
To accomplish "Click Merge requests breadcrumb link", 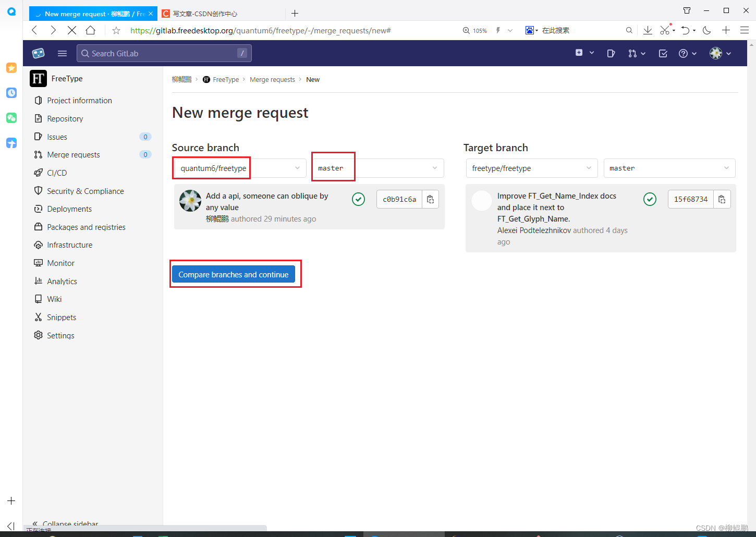I will click(x=272, y=80).
